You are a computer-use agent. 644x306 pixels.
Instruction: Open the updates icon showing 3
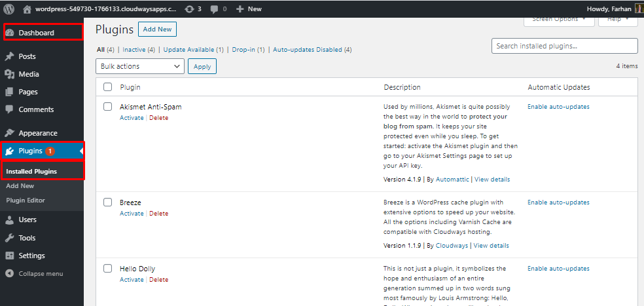click(x=189, y=9)
